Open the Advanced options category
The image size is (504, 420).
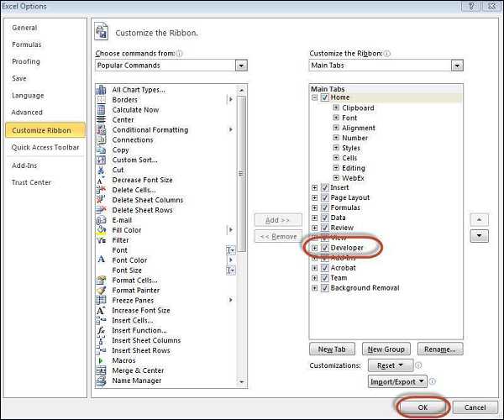pyautogui.click(x=27, y=113)
